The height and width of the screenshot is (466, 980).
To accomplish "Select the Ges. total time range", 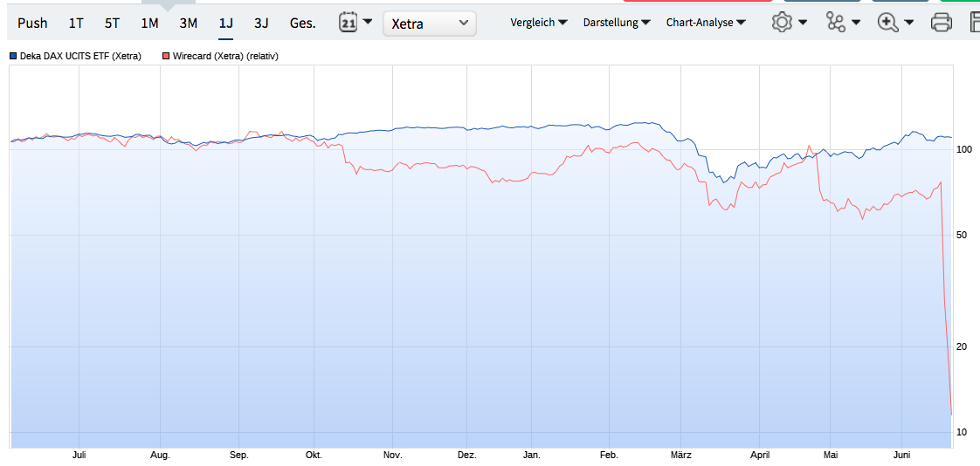I will coord(302,23).
